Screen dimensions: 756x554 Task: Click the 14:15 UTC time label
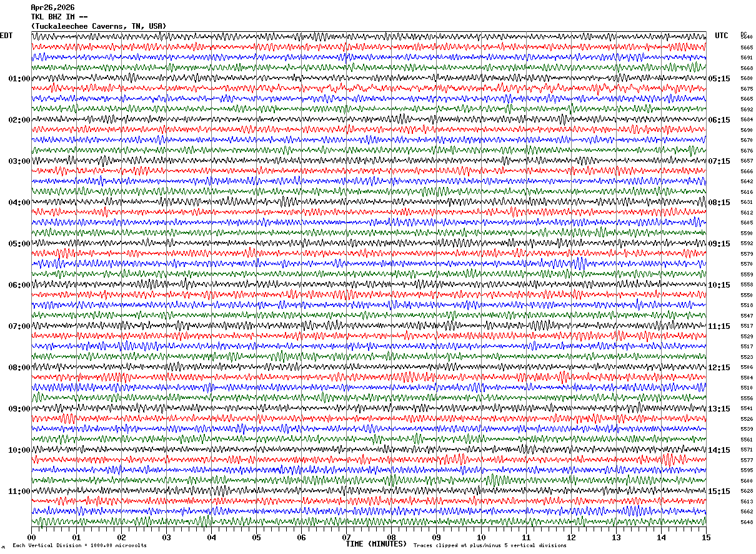(719, 450)
